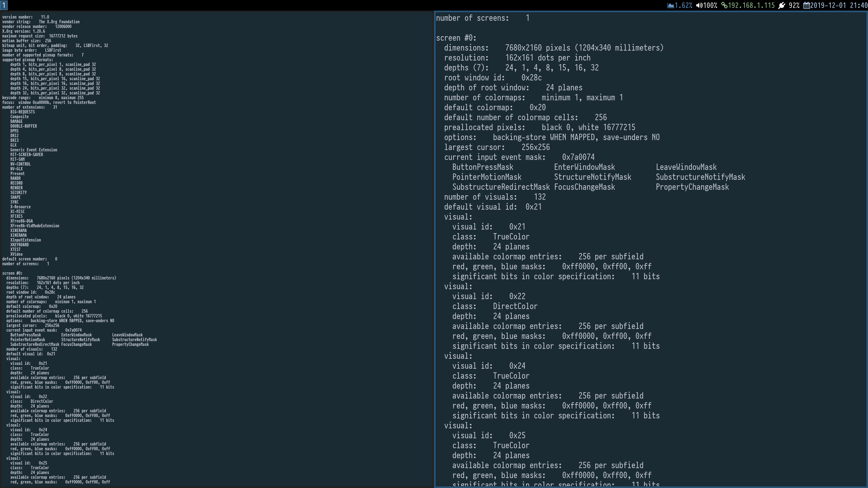Click the 100% volume value
The height and width of the screenshot is (488, 868).
[x=710, y=5]
